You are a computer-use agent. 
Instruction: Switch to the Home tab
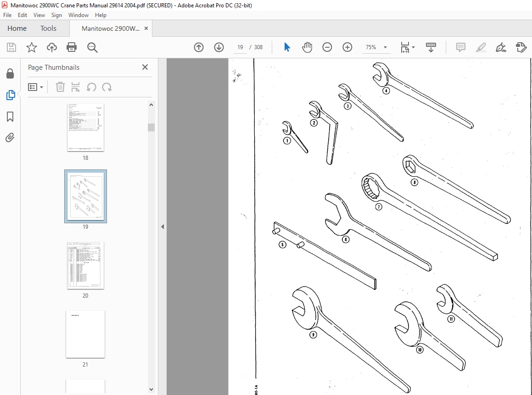(17, 28)
